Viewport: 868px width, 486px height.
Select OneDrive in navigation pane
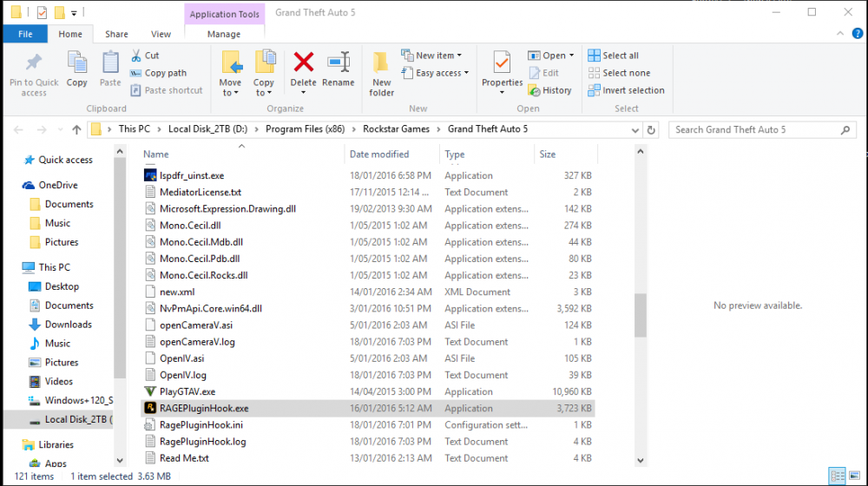(x=50, y=185)
